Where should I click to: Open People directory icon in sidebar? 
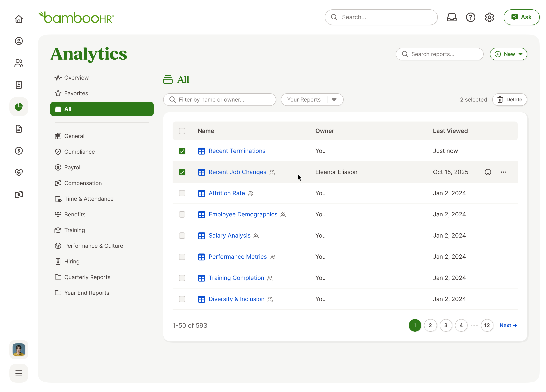pos(19,63)
